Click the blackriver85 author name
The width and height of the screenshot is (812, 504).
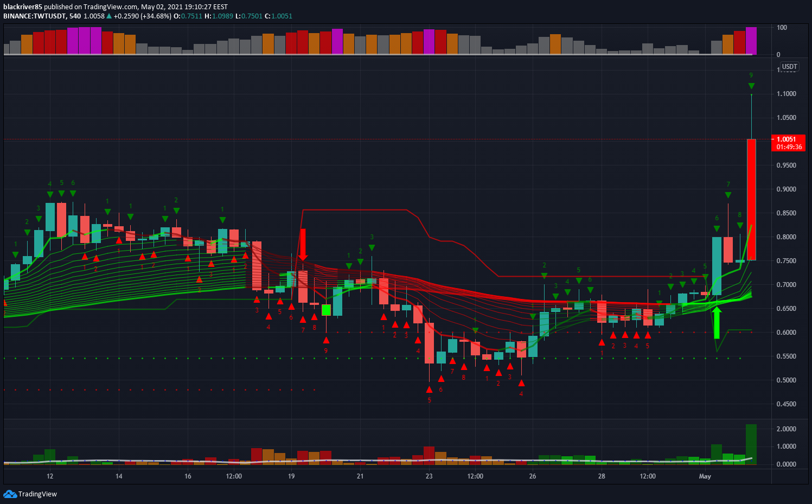pos(23,7)
